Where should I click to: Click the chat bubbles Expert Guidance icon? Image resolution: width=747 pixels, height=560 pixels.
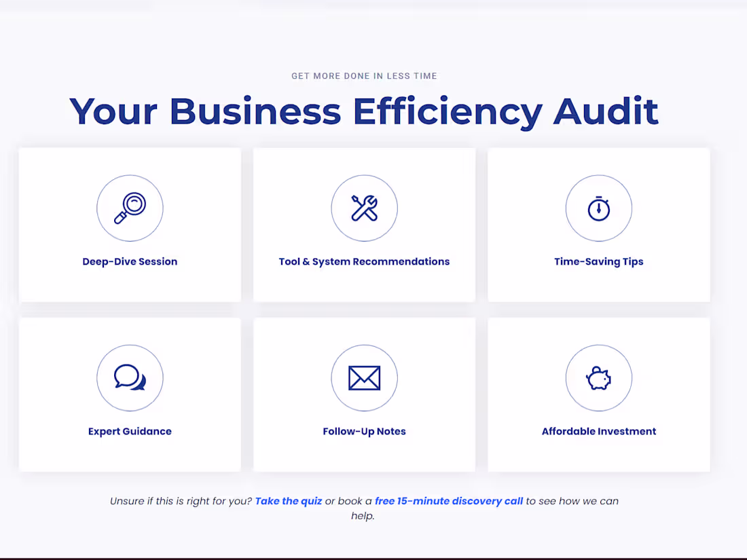click(x=130, y=377)
